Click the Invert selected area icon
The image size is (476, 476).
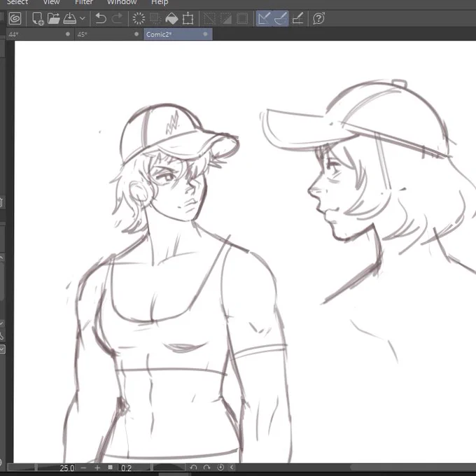226,18
